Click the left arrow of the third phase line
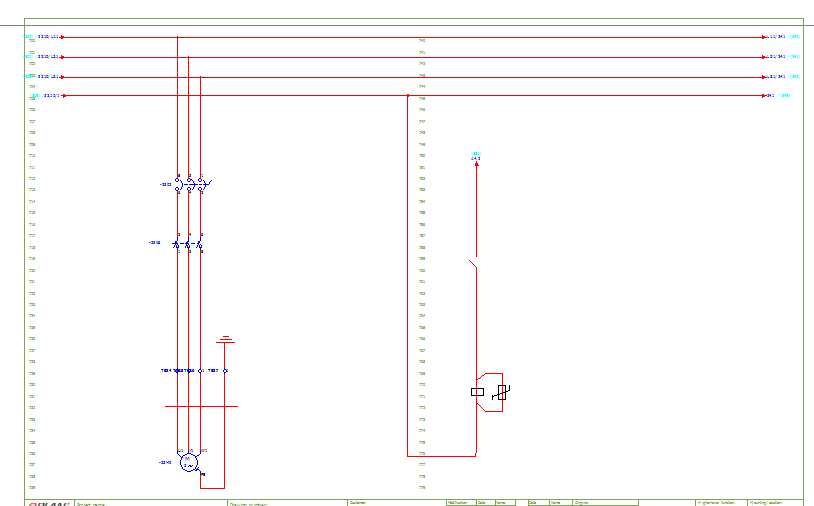814x506 pixels. (x=62, y=77)
